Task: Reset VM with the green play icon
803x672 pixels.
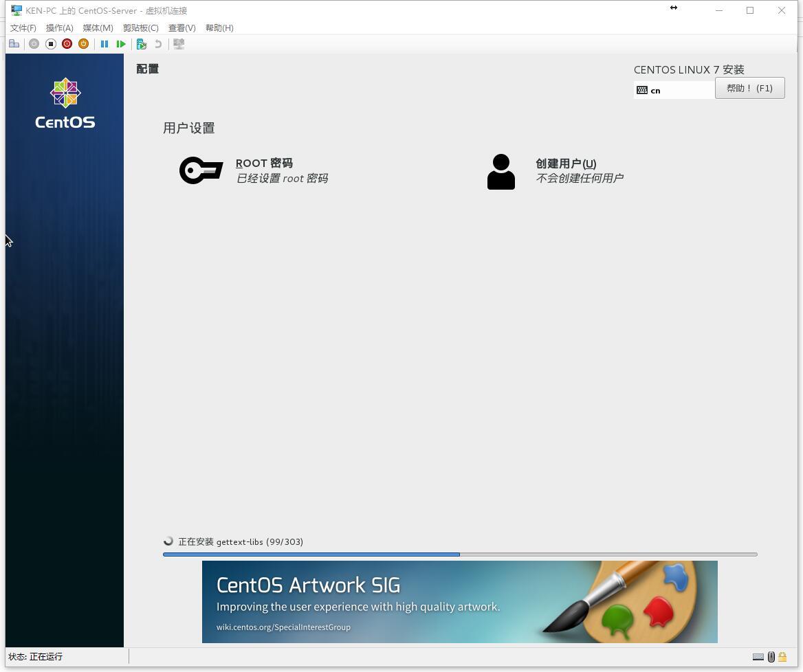Action: pyautogui.click(x=121, y=44)
